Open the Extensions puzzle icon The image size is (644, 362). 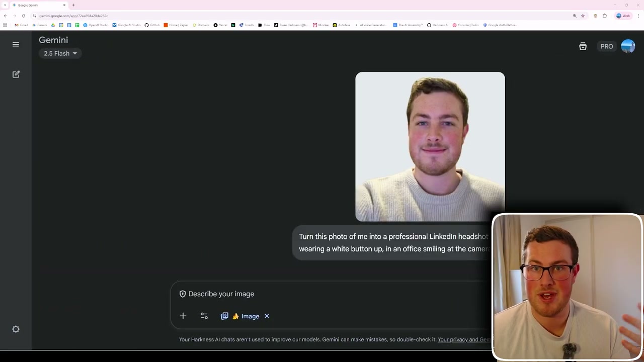[x=605, y=16]
